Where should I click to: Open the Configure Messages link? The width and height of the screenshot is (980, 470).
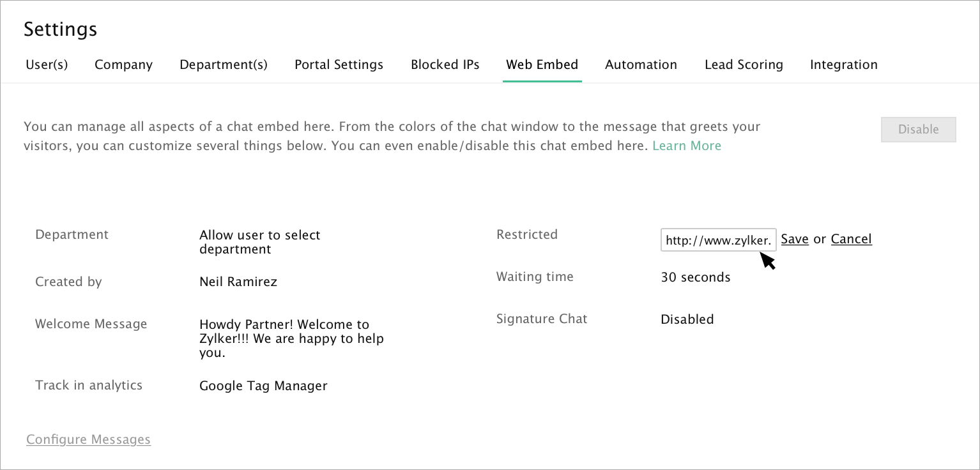[x=88, y=439]
